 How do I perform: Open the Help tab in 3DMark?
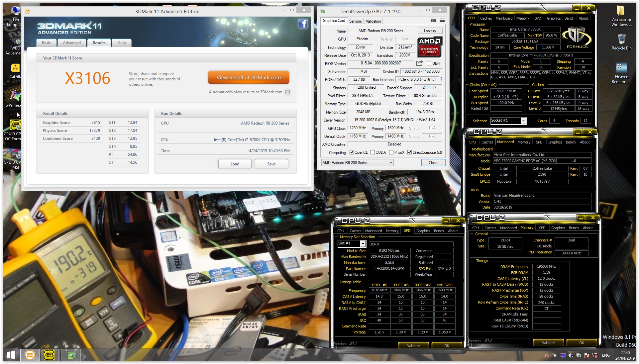pos(122,43)
